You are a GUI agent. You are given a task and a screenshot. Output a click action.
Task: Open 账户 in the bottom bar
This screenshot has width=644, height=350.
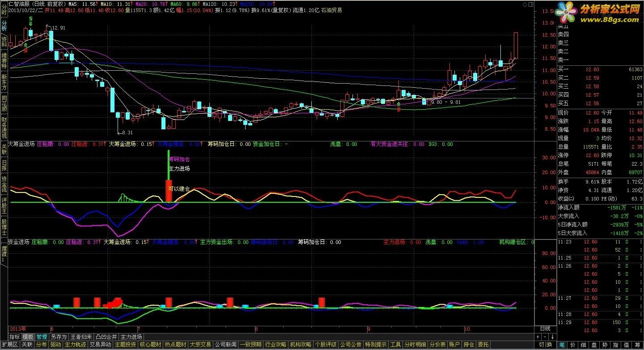pyautogui.click(x=454, y=345)
